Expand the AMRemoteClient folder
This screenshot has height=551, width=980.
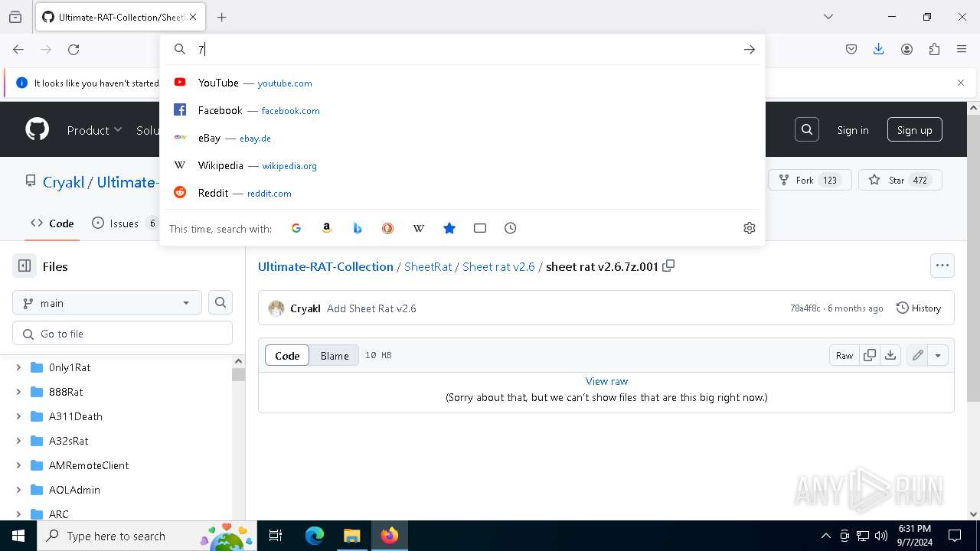pos(18,465)
